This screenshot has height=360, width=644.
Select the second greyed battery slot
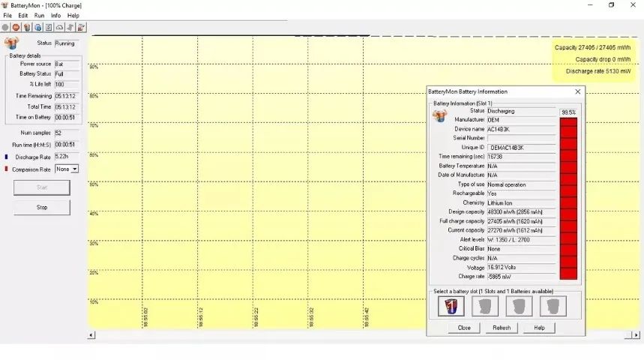click(x=486, y=306)
